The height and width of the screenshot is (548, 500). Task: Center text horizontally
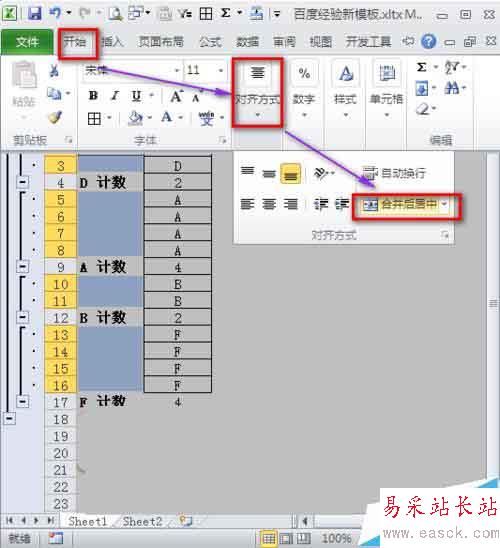269,204
